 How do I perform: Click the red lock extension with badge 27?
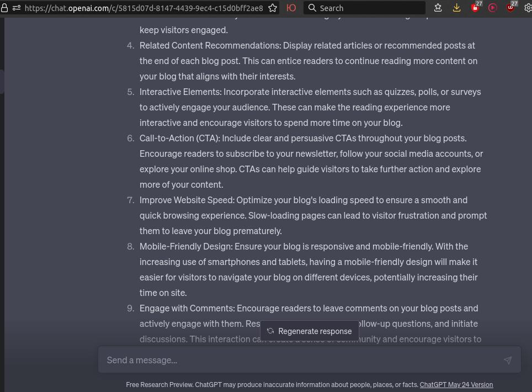(475, 8)
